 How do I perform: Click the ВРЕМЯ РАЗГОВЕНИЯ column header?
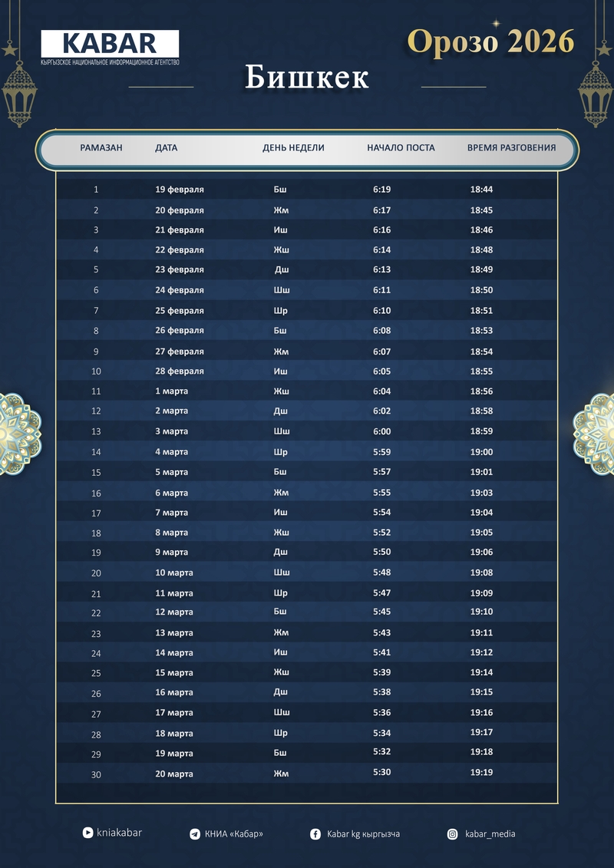[x=511, y=148]
